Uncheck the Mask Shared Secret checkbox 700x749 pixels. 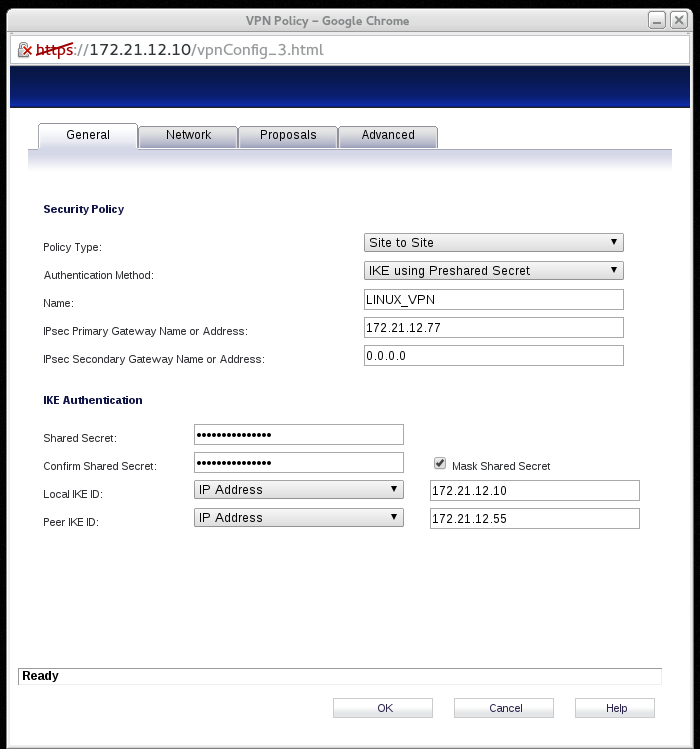click(440, 463)
